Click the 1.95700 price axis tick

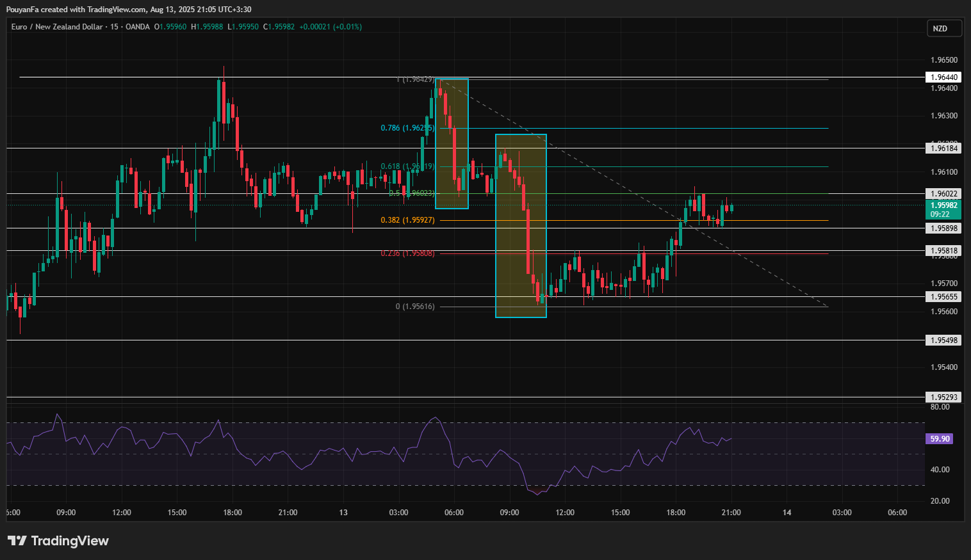click(944, 284)
